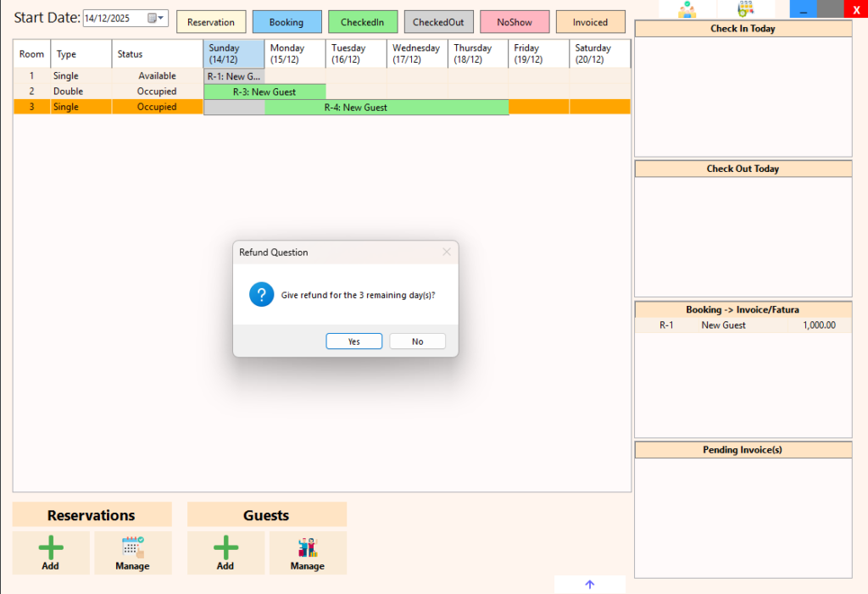Image resolution: width=868 pixels, height=594 pixels.
Task: Click the blue Booking legend swatch
Action: pyautogui.click(x=287, y=22)
